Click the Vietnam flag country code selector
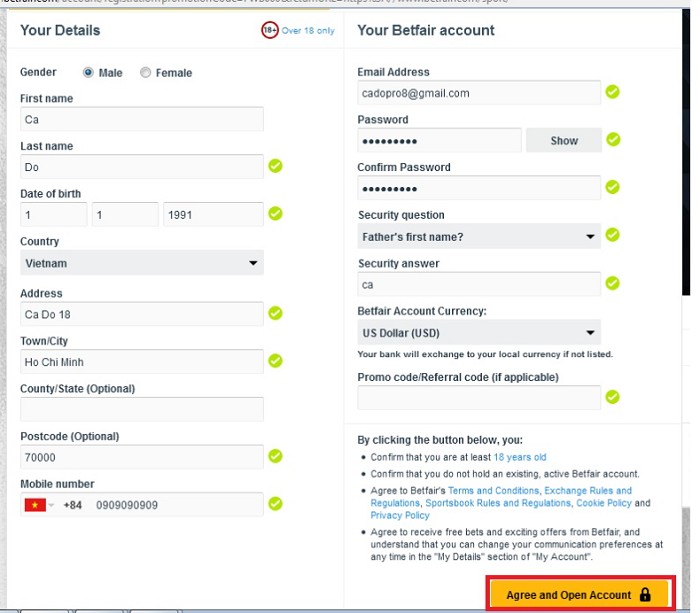The image size is (700, 613). [x=39, y=505]
